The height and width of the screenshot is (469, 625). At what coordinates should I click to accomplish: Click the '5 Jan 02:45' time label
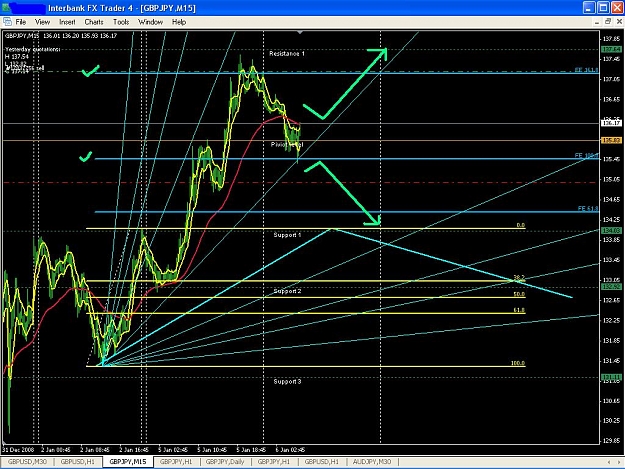(x=173, y=449)
